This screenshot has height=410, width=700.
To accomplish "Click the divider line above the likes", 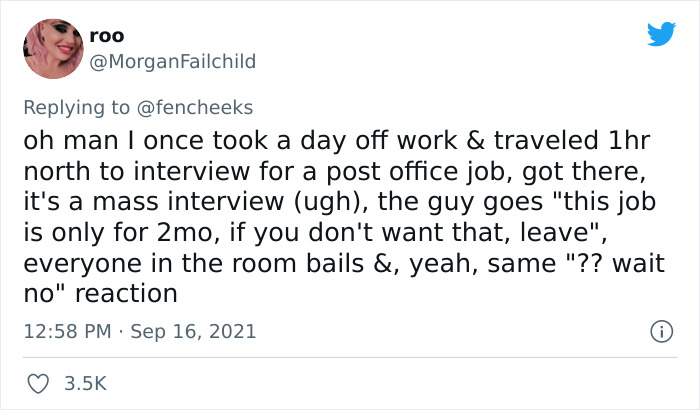I will pyautogui.click(x=350, y=357).
